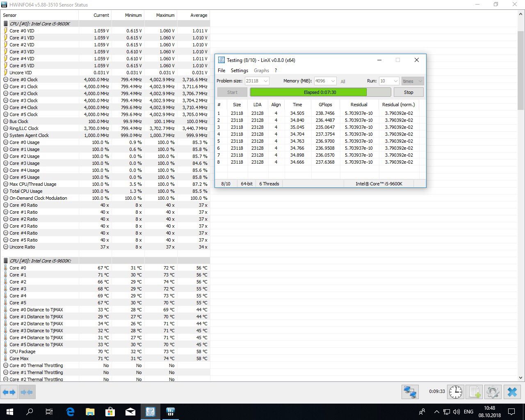Image resolution: width=525 pixels, height=420 pixels.
Task: Open the LinX Settings menu
Action: pyautogui.click(x=239, y=71)
